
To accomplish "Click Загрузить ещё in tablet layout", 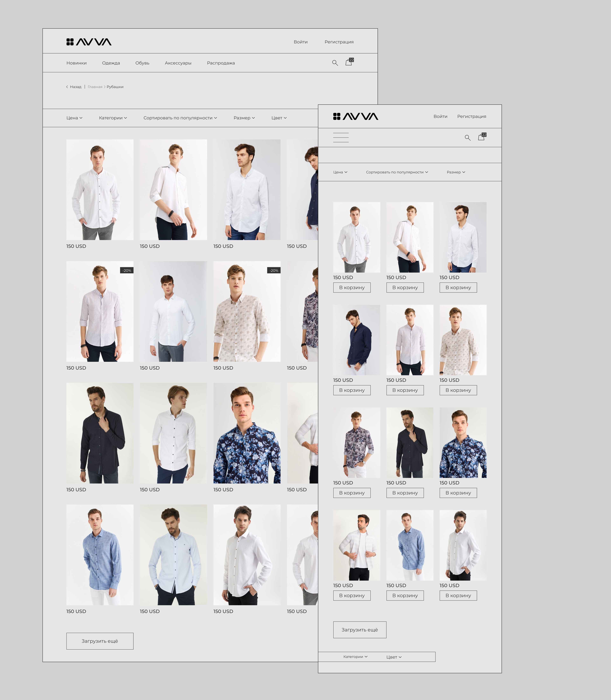I will click(x=360, y=630).
